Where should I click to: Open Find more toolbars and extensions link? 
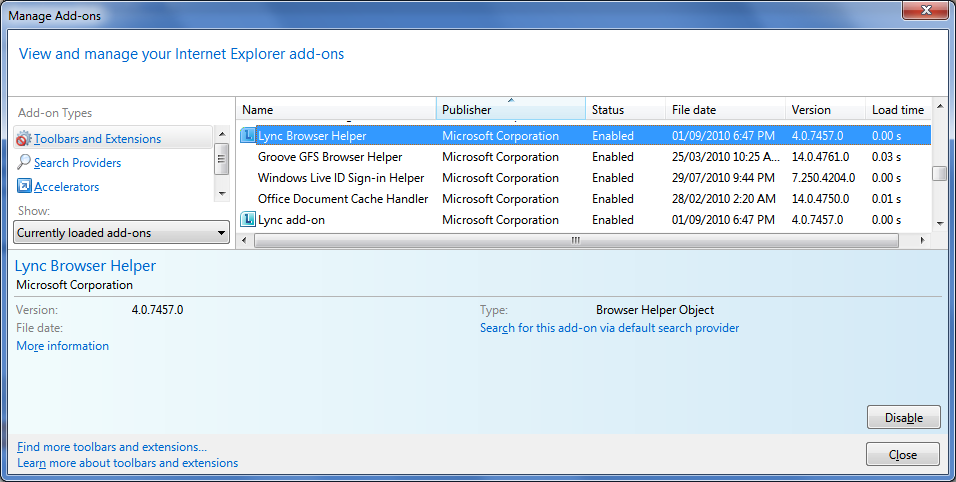tap(112, 447)
